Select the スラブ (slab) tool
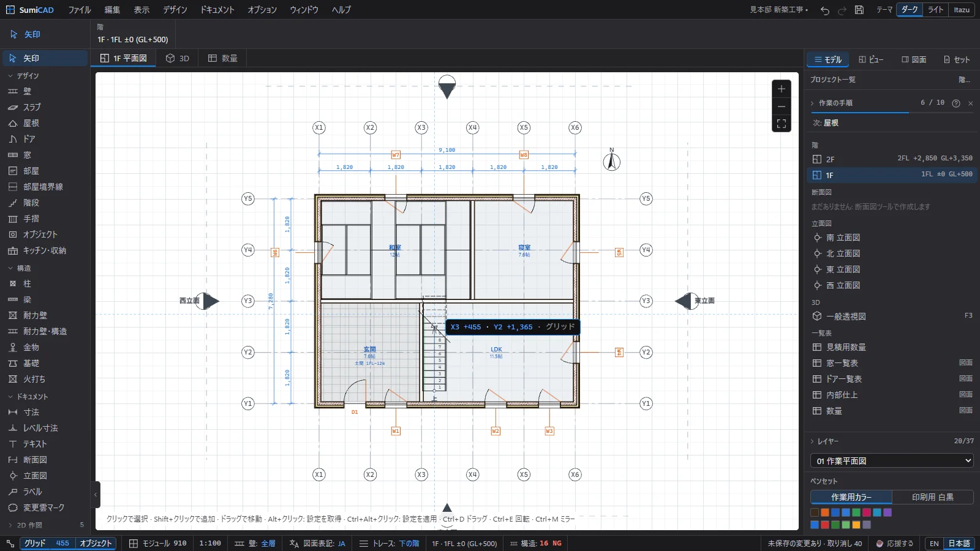The height and width of the screenshot is (551, 980). (x=45, y=107)
